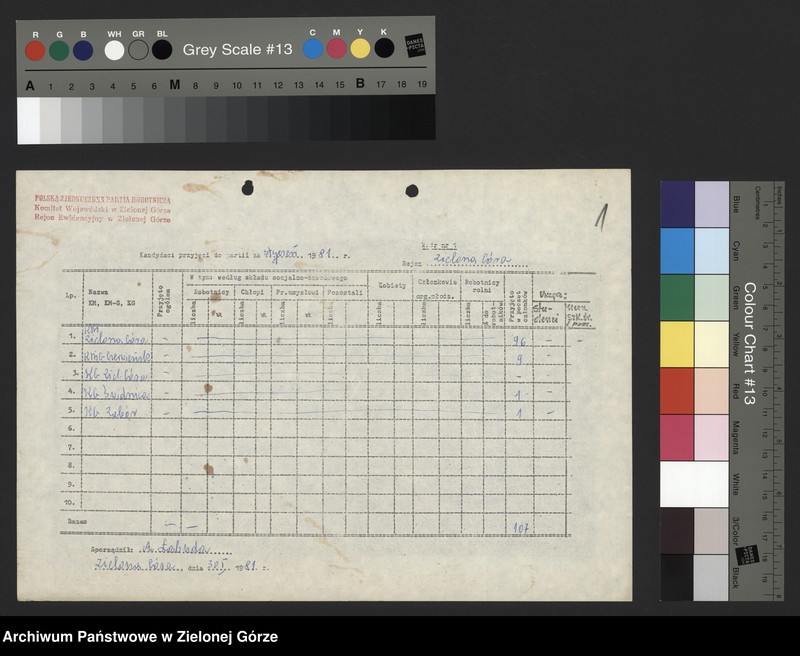Click the black circle labeled BL
The image size is (800, 656).
coord(162,50)
